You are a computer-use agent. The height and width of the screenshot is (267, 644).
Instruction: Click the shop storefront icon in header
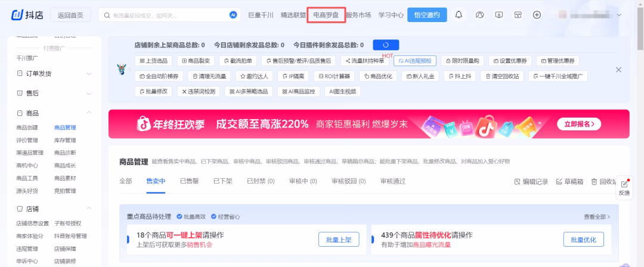[x=518, y=15]
